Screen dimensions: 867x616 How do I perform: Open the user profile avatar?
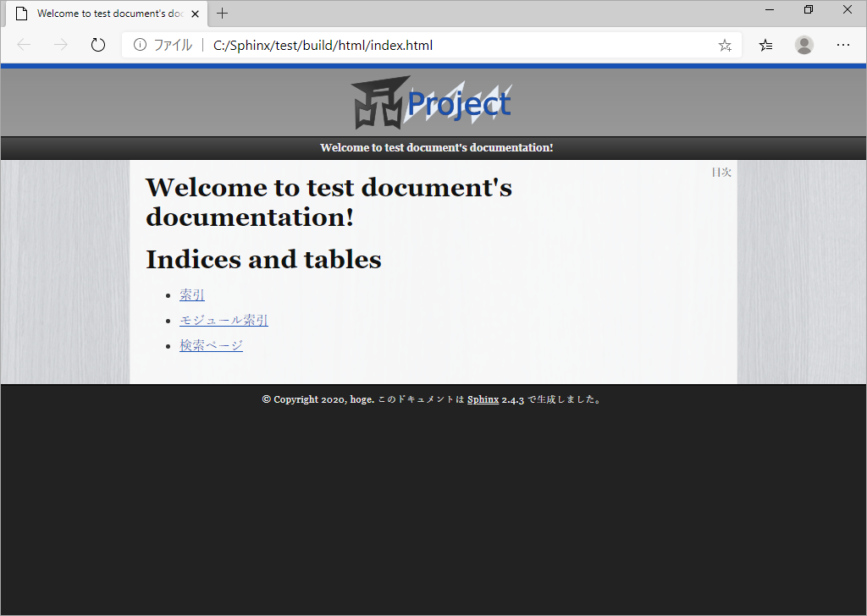(x=804, y=45)
